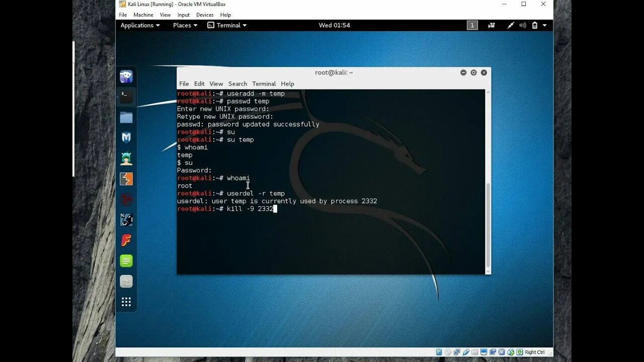Open the Files folder in the dock
This screenshot has height=362, width=644.
[x=126, y=118]
